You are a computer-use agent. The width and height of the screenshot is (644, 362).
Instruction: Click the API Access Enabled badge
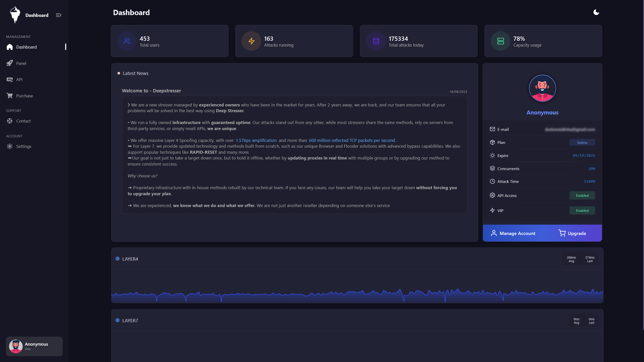[582, 195]
